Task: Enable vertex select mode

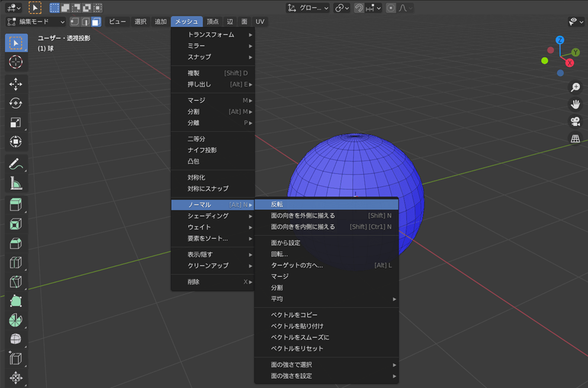Action: coord(75,22)
